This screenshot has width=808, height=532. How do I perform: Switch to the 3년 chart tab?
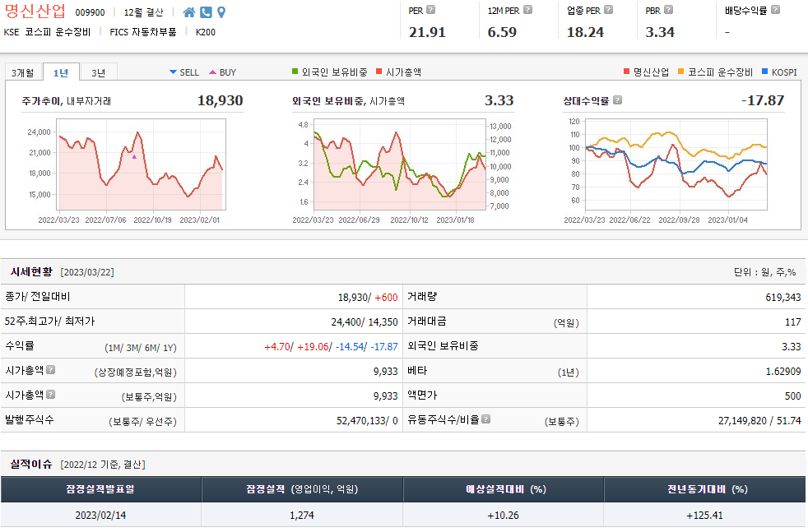click(99, 72)
